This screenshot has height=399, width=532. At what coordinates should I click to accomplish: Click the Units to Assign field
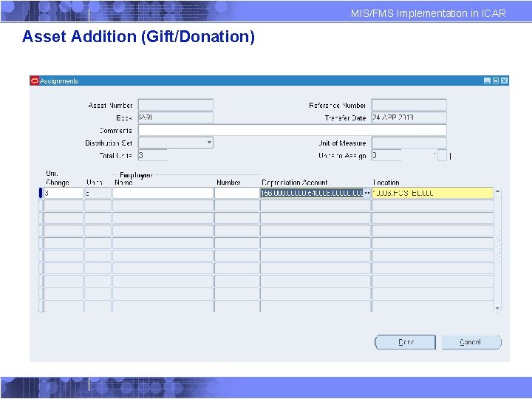point(386,155)
